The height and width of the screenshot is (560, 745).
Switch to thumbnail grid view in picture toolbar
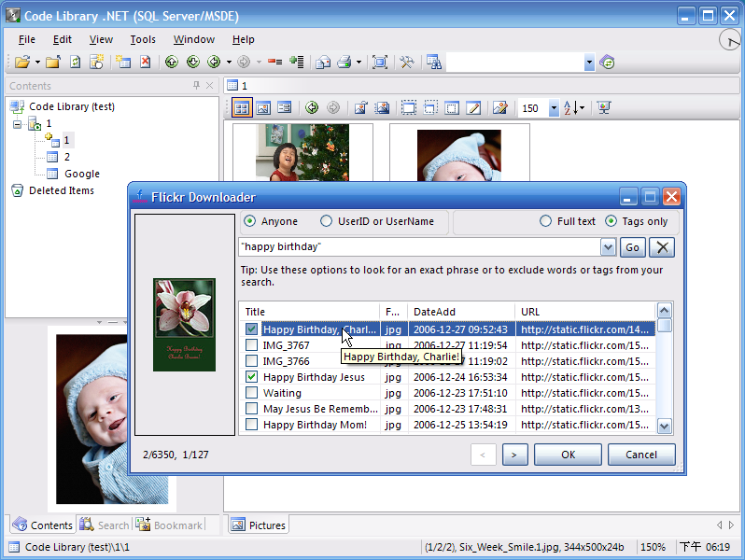click(242, 108)
